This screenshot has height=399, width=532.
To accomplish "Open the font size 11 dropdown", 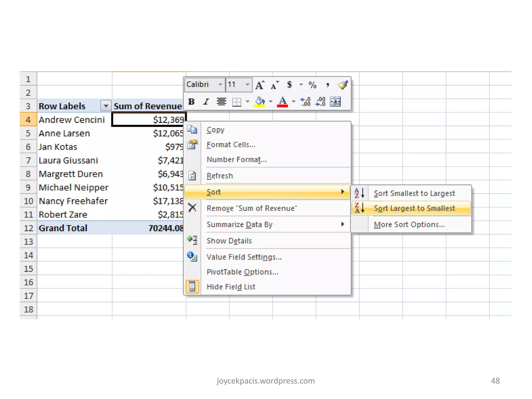I will (x=247, y=85).
